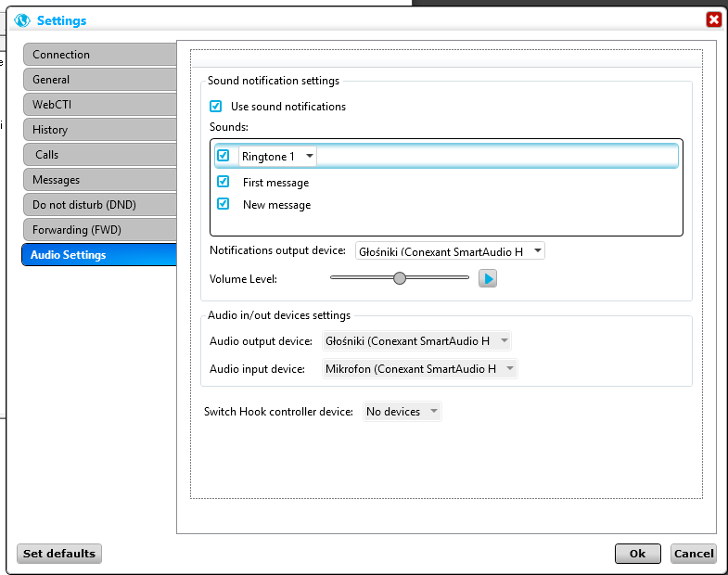728x575 pixels.
Task: Click the Set defaults button
Action: pyautogui.click(x=59, y=554)
